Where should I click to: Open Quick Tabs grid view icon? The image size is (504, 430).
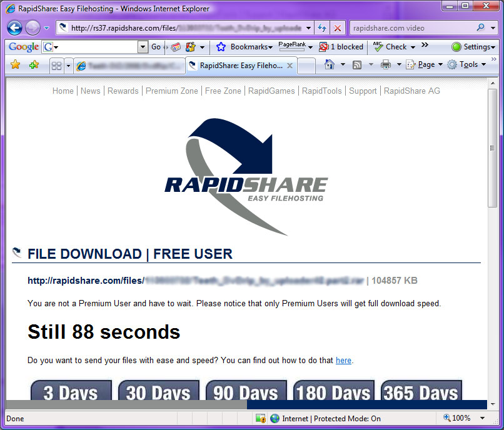pos(56,66)
